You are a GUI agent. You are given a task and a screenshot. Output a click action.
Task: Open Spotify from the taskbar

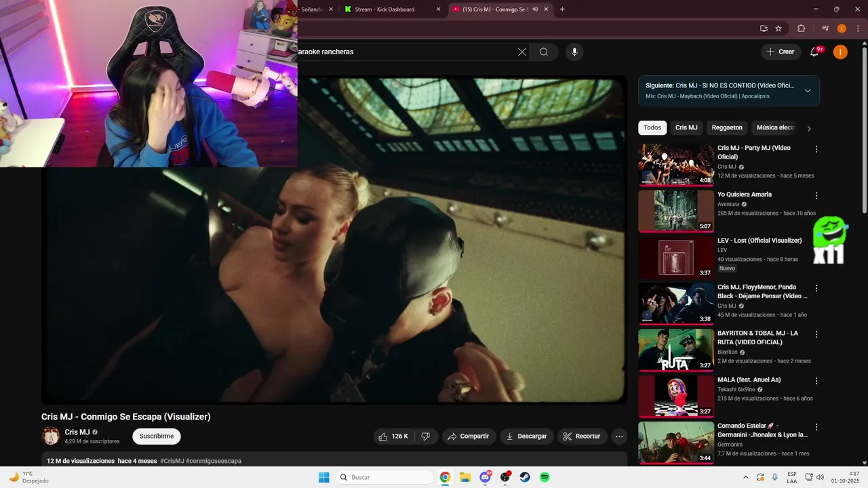[545, 477]
